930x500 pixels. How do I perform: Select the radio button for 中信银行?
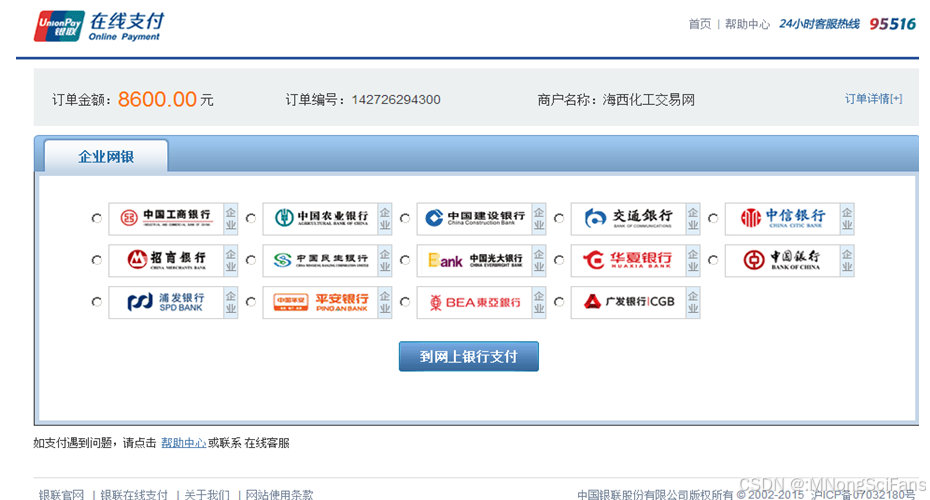[x=714, y=218]
